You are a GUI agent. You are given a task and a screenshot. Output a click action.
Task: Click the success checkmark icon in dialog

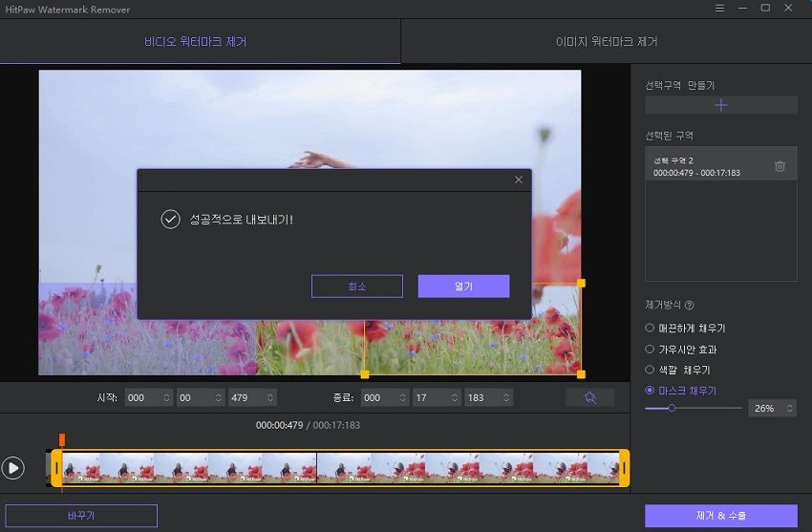(x=170, y=219)
